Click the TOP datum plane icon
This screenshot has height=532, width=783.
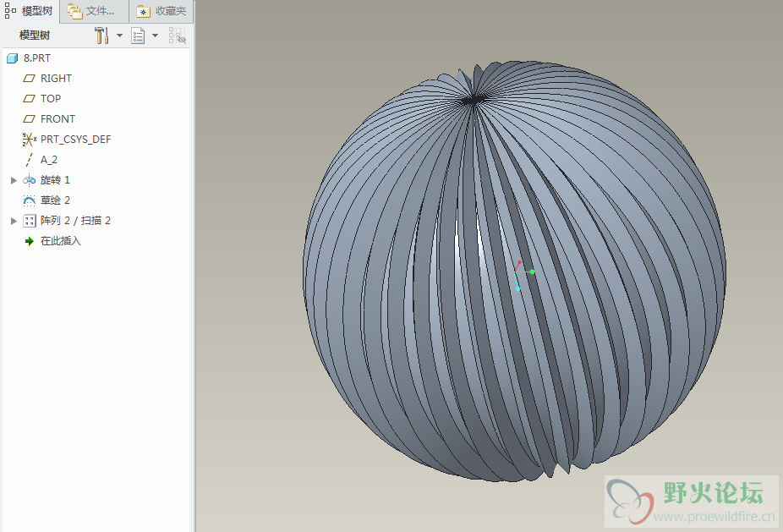tap(29, 99)
